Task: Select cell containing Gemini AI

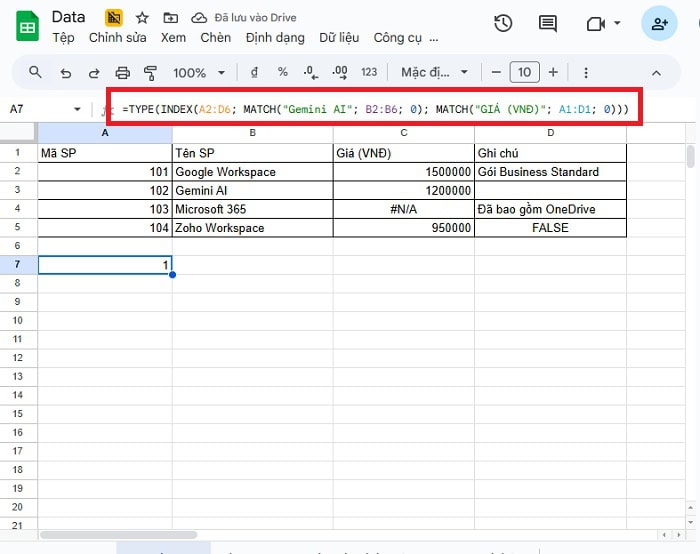Action: pyautogui.click(x=252, y=190)
